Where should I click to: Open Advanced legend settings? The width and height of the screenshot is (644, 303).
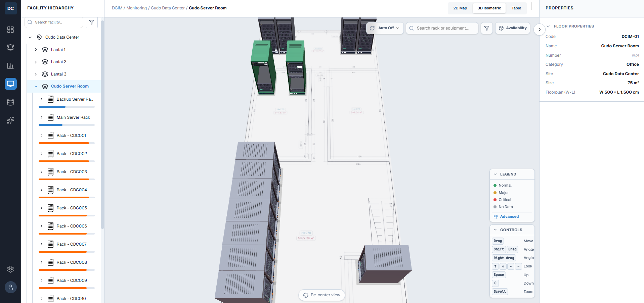506,217
